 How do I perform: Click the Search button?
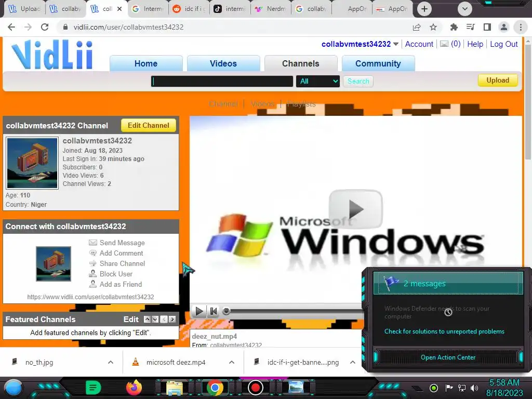pos(358,82)
